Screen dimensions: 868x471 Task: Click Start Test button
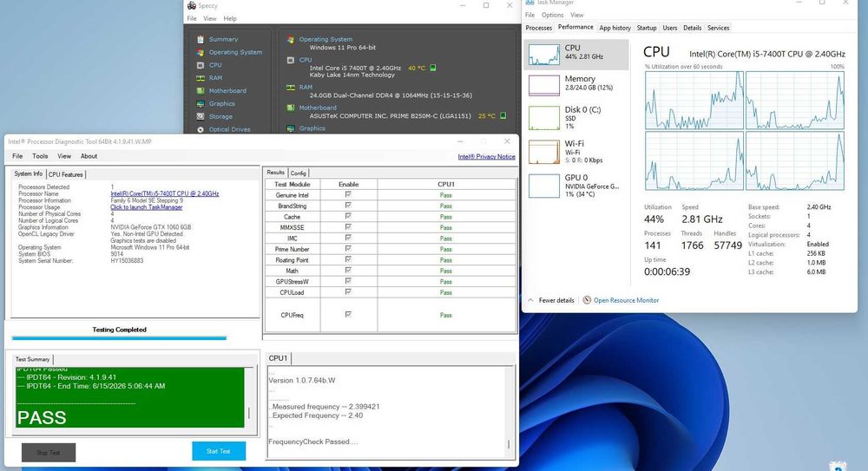tap(219, 451)
